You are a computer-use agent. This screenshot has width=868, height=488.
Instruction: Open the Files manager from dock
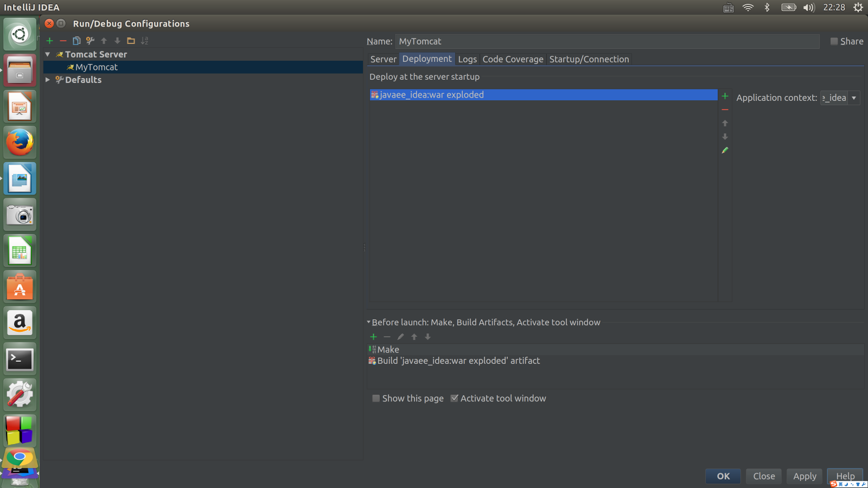(20, 70)
